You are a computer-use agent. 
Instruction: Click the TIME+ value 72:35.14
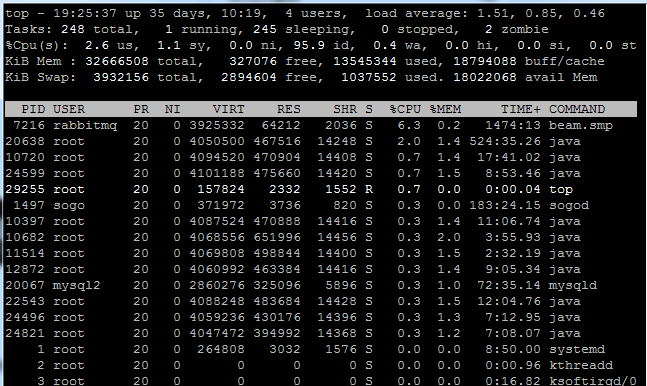click(509, 285)
